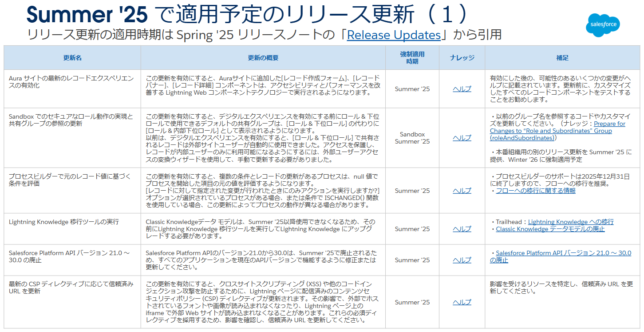Viewport: 644px width, 332px height.
Task: Select the ナレッジ column header
Action: click(x=462, y=58)
